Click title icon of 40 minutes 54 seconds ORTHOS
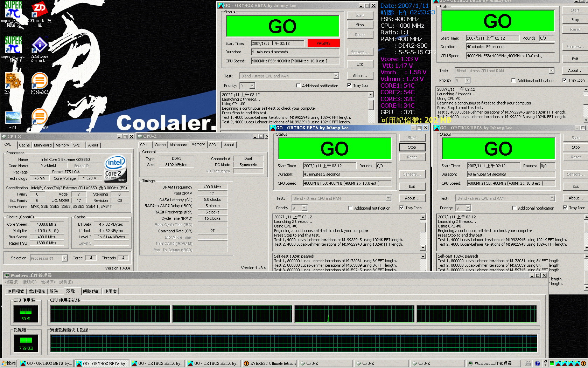 click(x=437, y=128)
